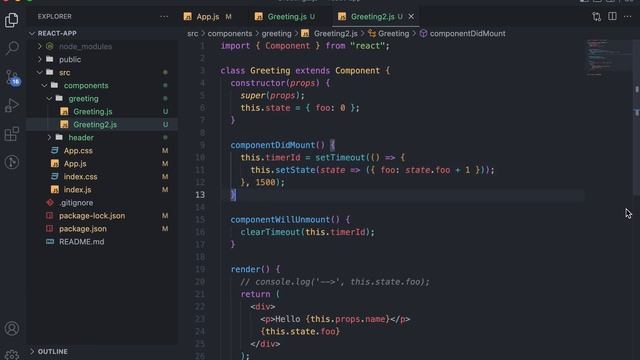
Task: Open index.css in the explorer
Action: pyautogui.click(x=102, y=177)
